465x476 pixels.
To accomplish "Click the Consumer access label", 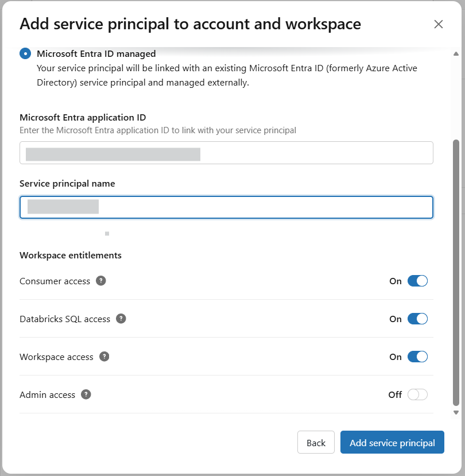I will pos(55,281).
